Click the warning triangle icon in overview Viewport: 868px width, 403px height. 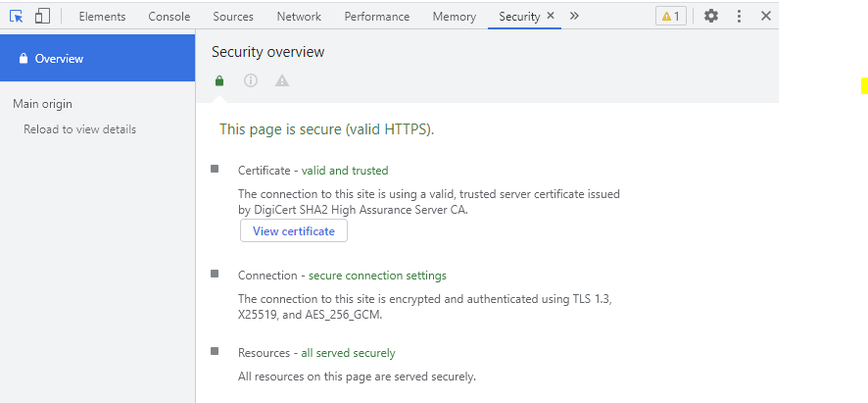[282, 81]
